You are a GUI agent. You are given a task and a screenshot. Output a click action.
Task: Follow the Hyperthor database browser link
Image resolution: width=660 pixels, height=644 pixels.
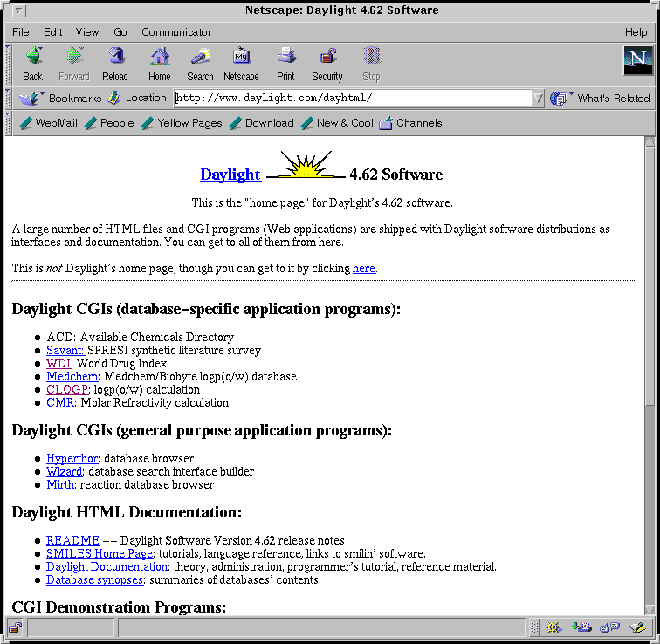click(x=72, y=458)
